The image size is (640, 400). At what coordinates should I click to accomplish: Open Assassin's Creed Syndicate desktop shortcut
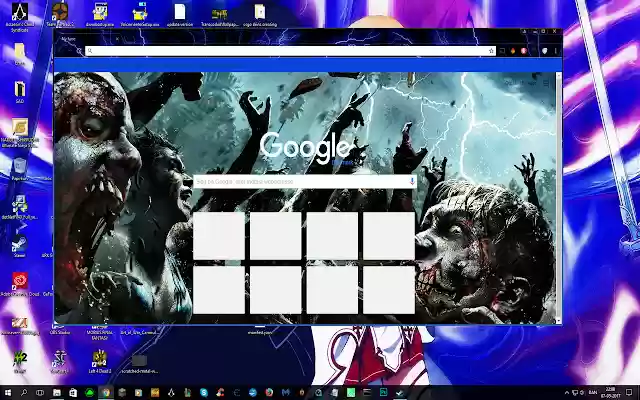click(19, 16)
